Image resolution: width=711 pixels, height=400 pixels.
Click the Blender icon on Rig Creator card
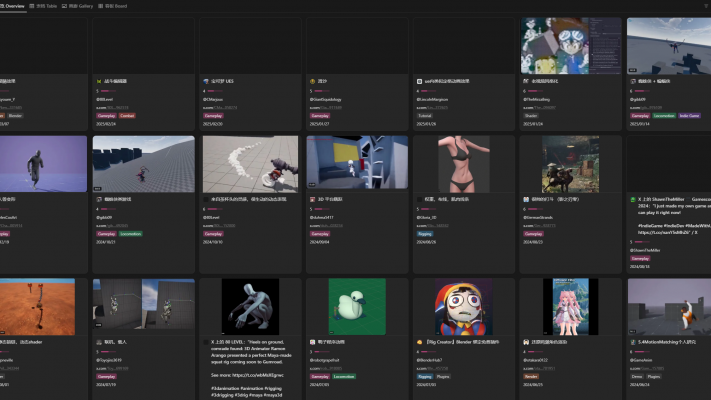click(420, 341)
